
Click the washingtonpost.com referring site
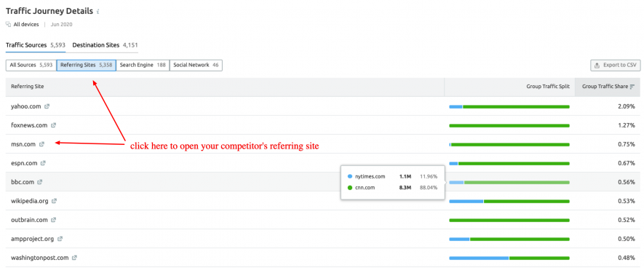(40, 258)
